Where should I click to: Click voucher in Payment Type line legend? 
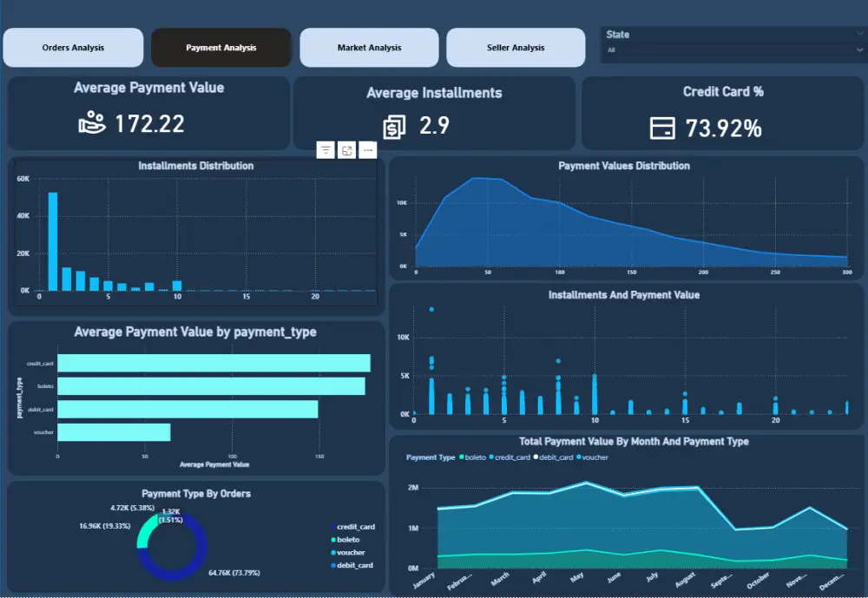coord(592,457)
